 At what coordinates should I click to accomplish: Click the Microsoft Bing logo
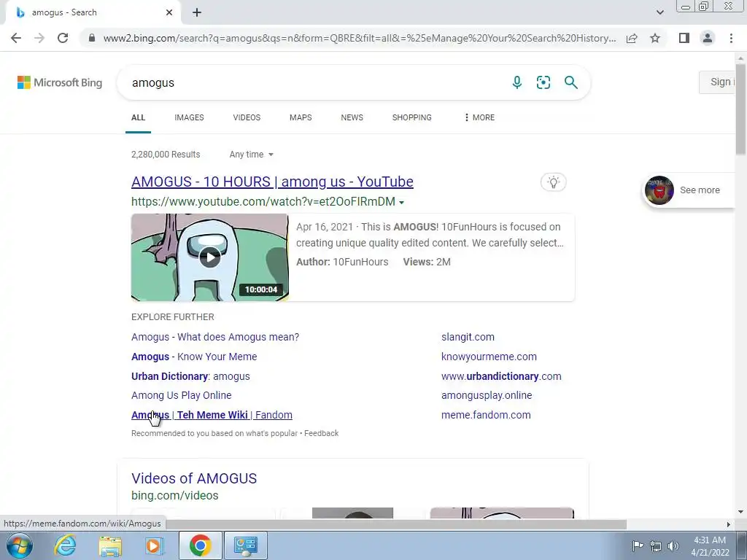coord(60,82)
